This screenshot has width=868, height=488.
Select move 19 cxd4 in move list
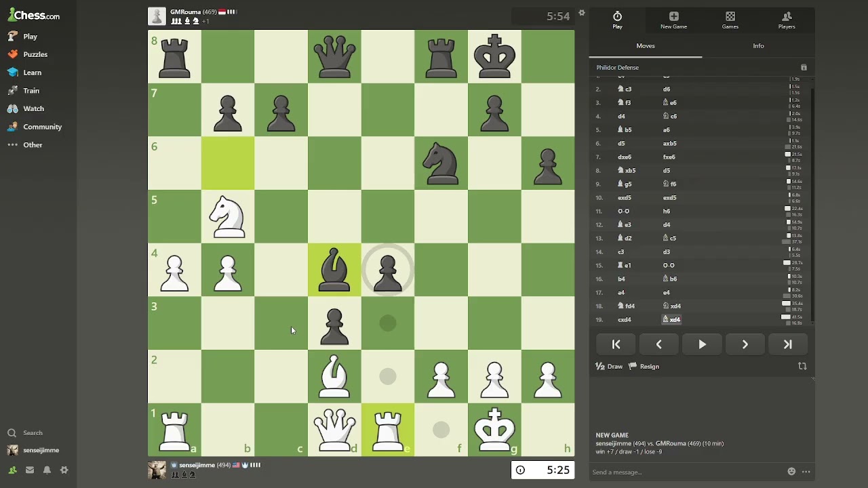(624, 319)
